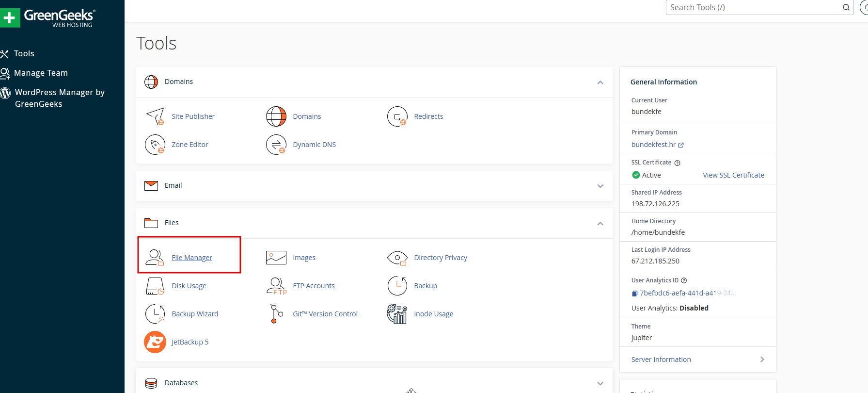Screen dimensions: 868x393
Task: Open the bundekfest.hr primary domain link
Action: 653,145
